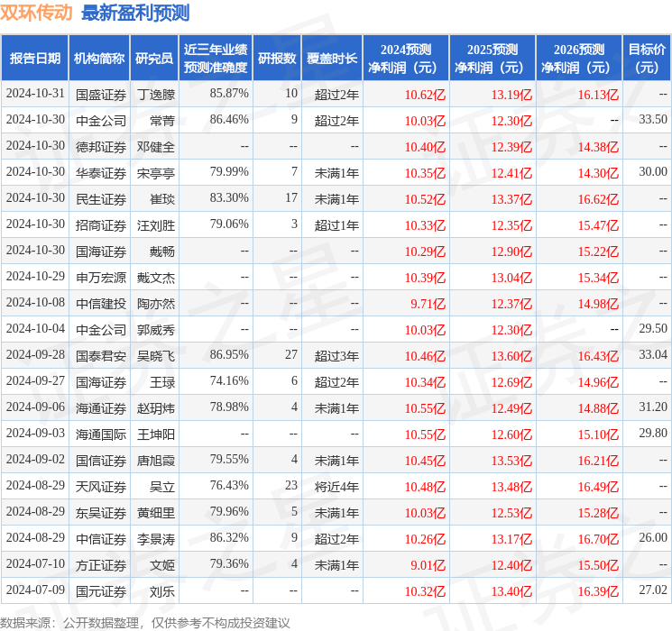Click the 近三年业绩预测准确度 column header
This screenshot has width=672, height=631.
pos(216,59)
